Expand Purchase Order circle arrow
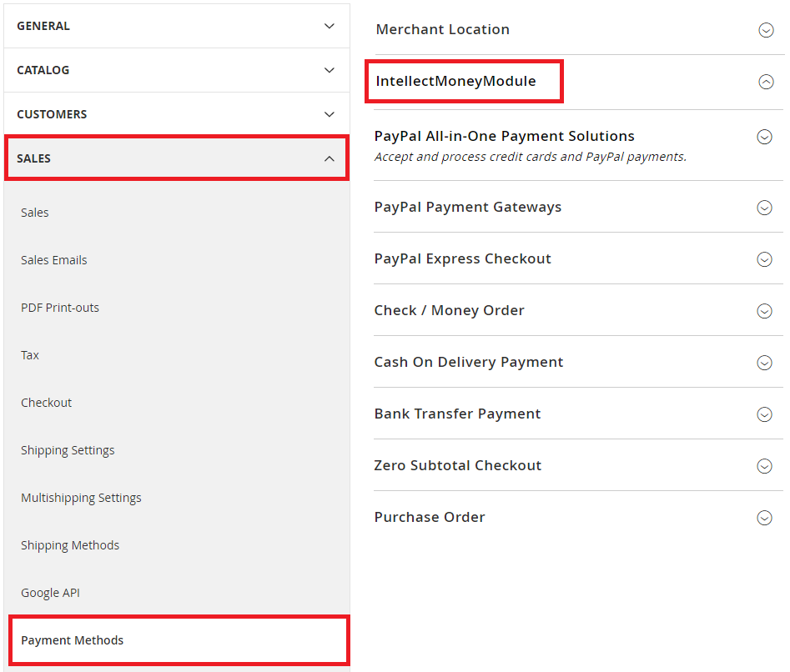The height and width of the screenshot is (672, 790). [x=764, y=518]
